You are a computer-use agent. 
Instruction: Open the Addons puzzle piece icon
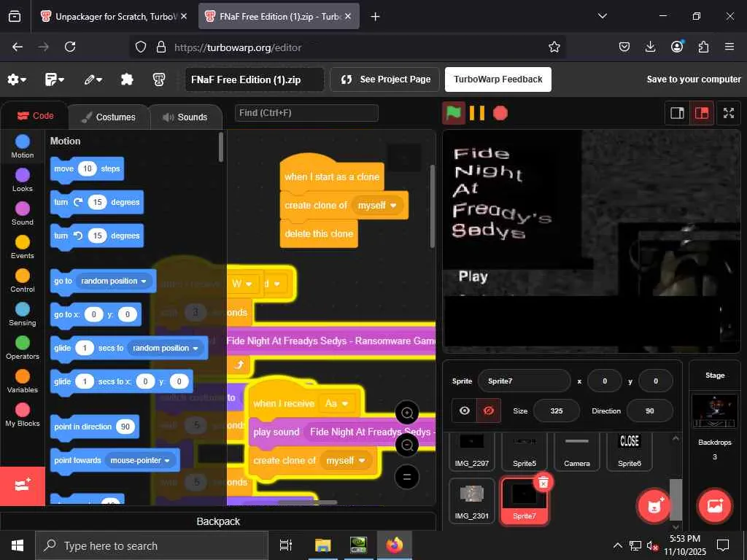[127, 79]
